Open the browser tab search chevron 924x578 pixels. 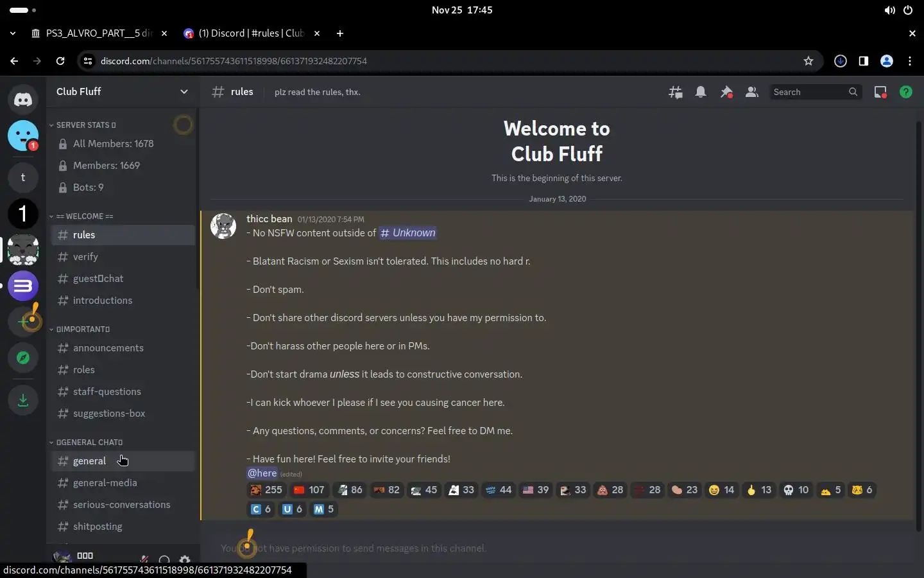coord(13,33)
